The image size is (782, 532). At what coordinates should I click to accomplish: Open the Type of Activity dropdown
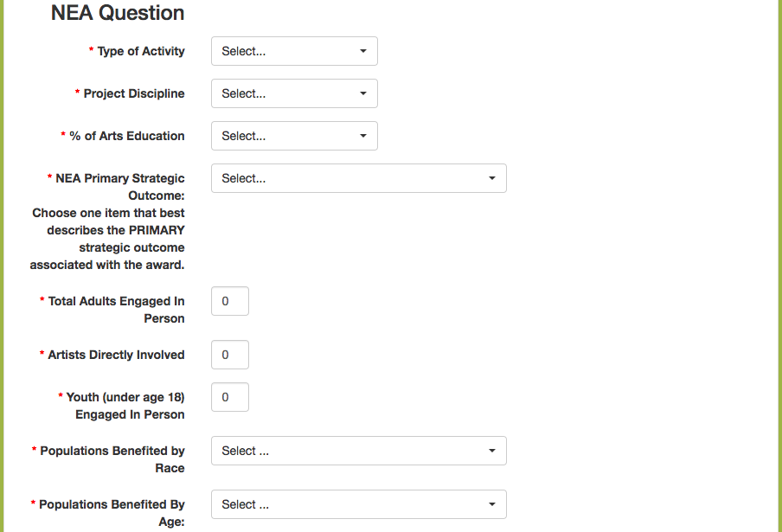tap(294, 51)
